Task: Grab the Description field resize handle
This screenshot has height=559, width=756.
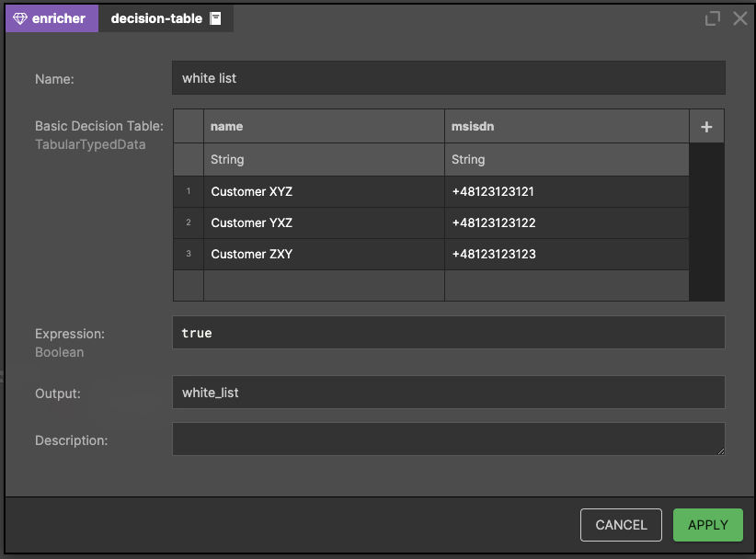Action: (x=721, y=451)
